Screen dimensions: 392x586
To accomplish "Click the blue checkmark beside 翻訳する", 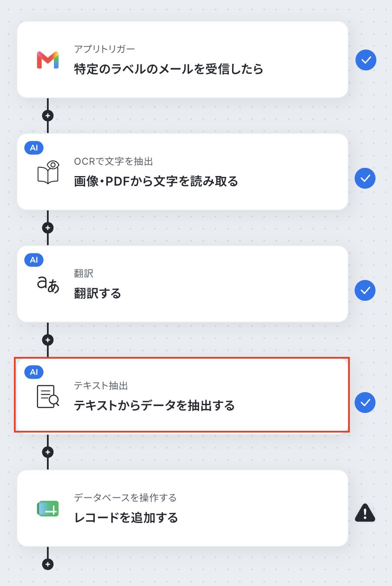I will click(x=365, y=290).
